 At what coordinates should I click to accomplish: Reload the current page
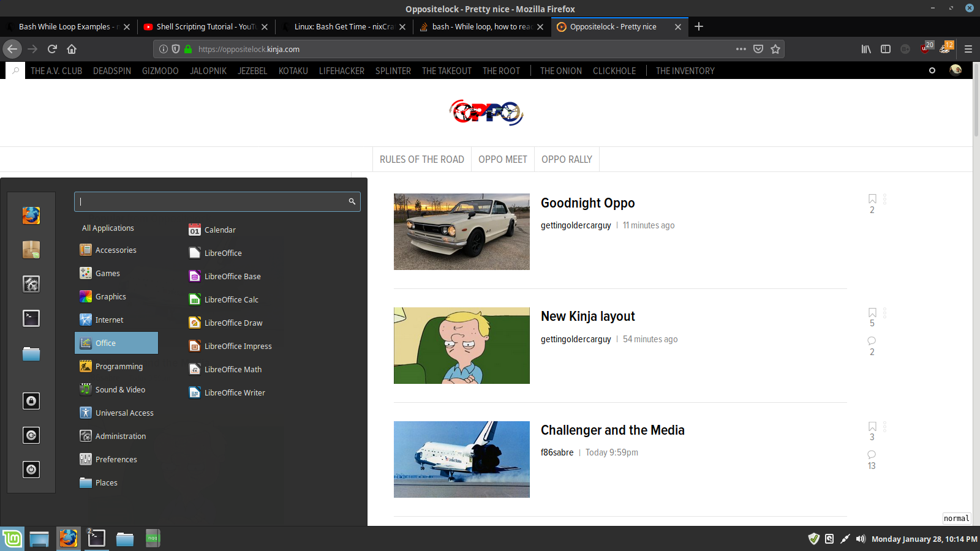click(x=52, y=49)
